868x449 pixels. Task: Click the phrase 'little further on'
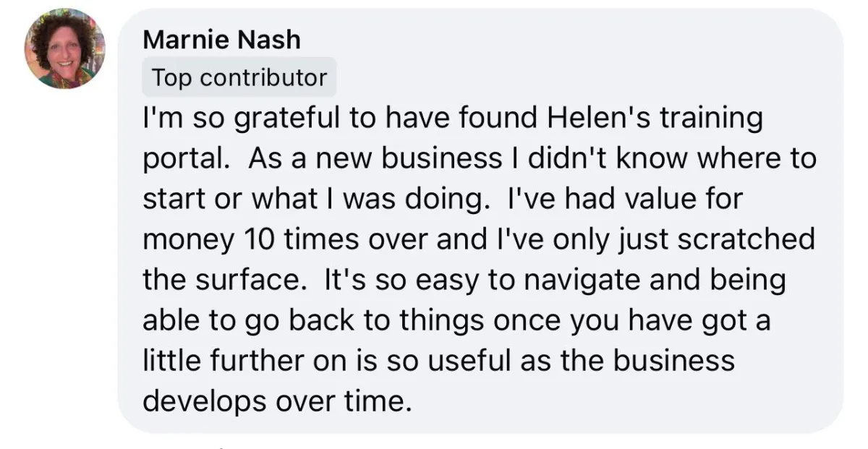click(241, 359)
